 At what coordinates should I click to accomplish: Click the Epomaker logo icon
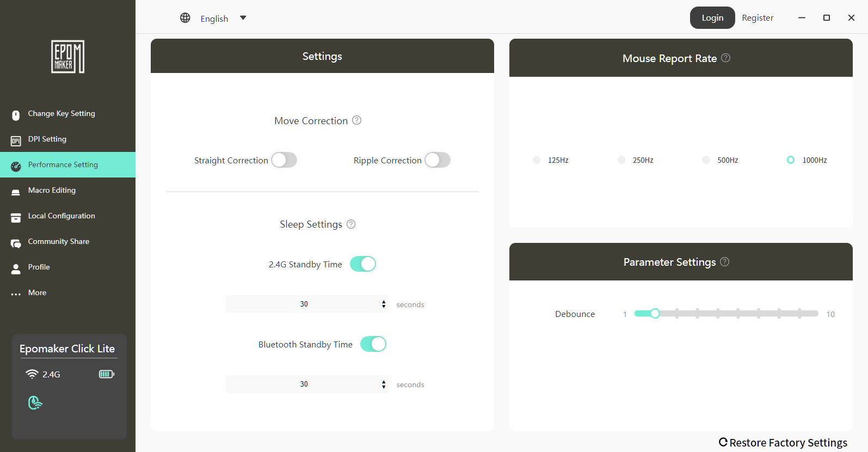[67, 57]
